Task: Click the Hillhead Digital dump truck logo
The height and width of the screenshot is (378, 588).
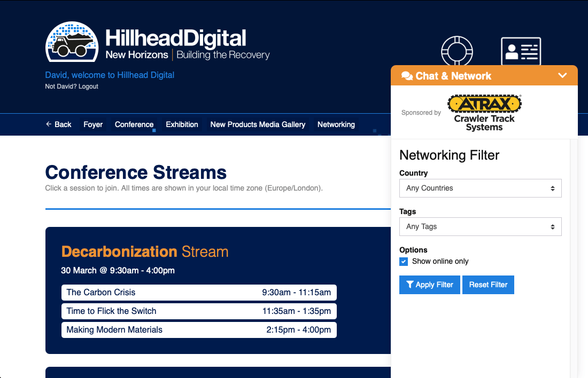Action: pyautogui.click(x=72, y=42)
